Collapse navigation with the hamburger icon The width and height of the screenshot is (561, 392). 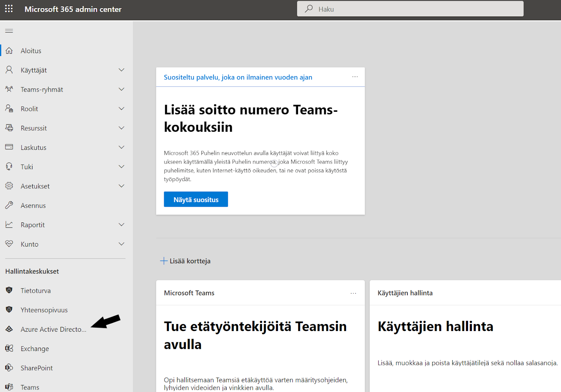click(x=9, y=31)
